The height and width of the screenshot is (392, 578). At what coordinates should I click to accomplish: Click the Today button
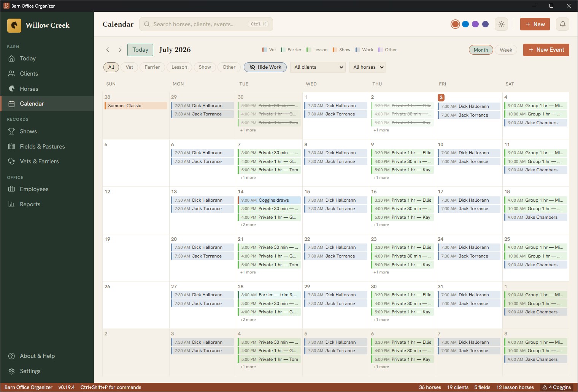click(140, 50)
